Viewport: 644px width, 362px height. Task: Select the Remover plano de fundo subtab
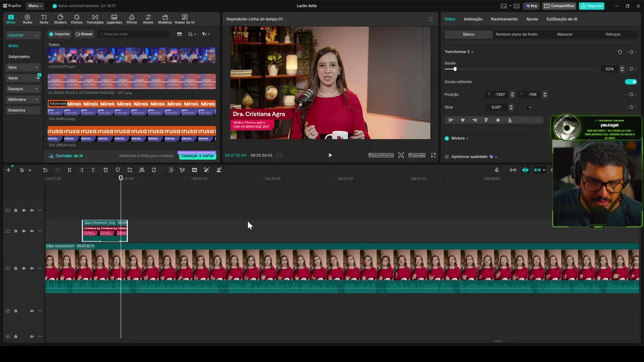[516, 34]
